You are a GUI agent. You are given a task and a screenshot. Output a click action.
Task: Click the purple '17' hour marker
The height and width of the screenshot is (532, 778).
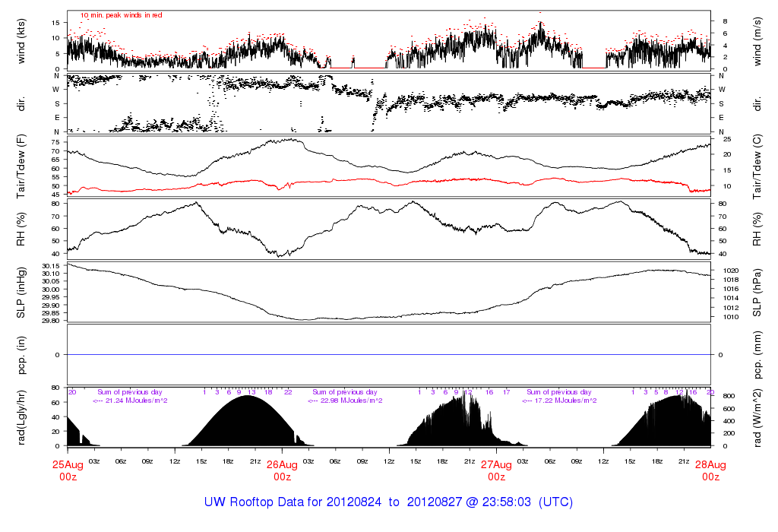(x=506, y=392)
